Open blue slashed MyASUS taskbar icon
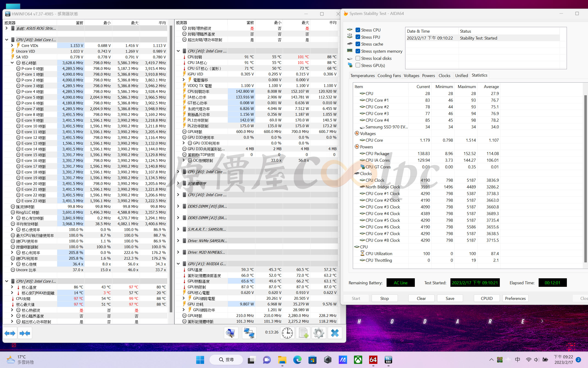 coord(343,359)
